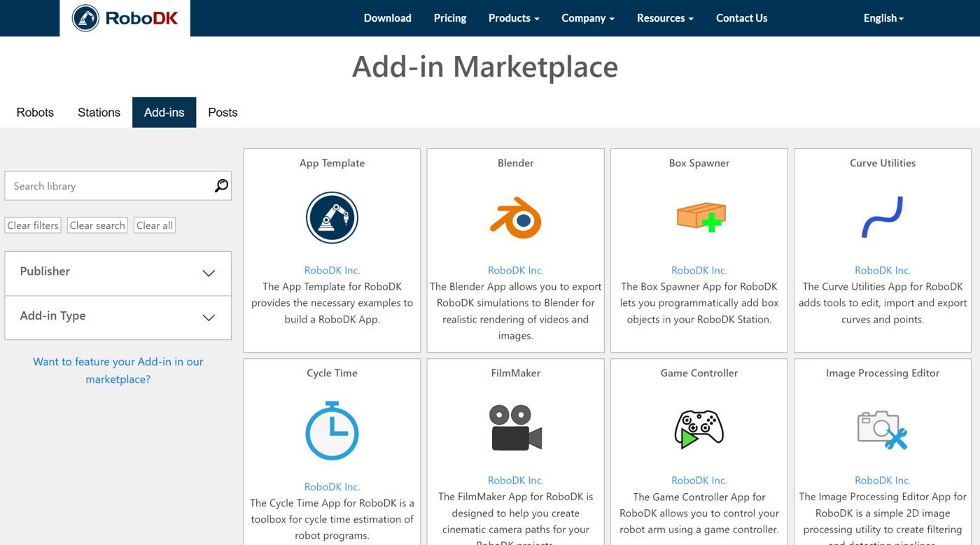This screenshot has width=980, height=545.
Task: Expand the Resources navigation menu
Action: pos(665,18)
